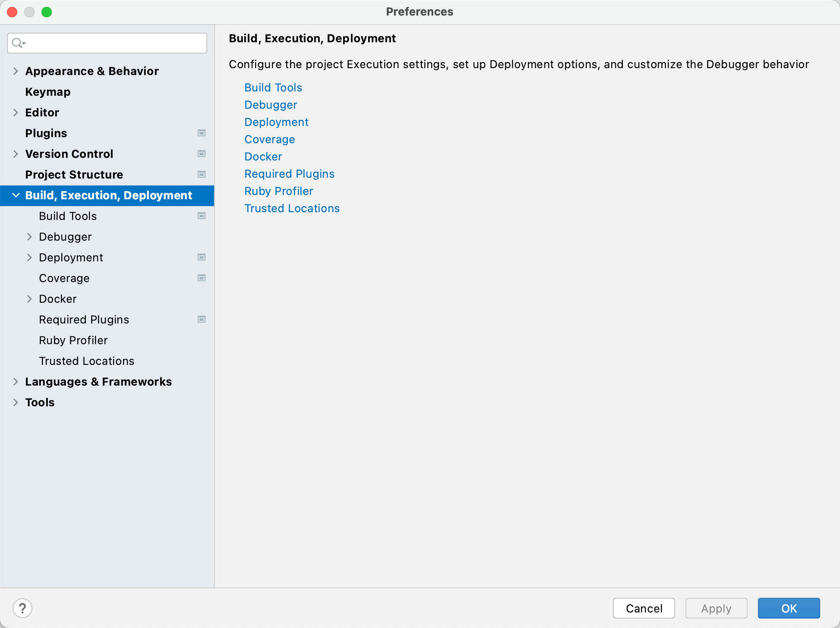This screenshot has height=628, width=840.
Task: Click the settings icon next to Plugins
Action: pos(202,133)
